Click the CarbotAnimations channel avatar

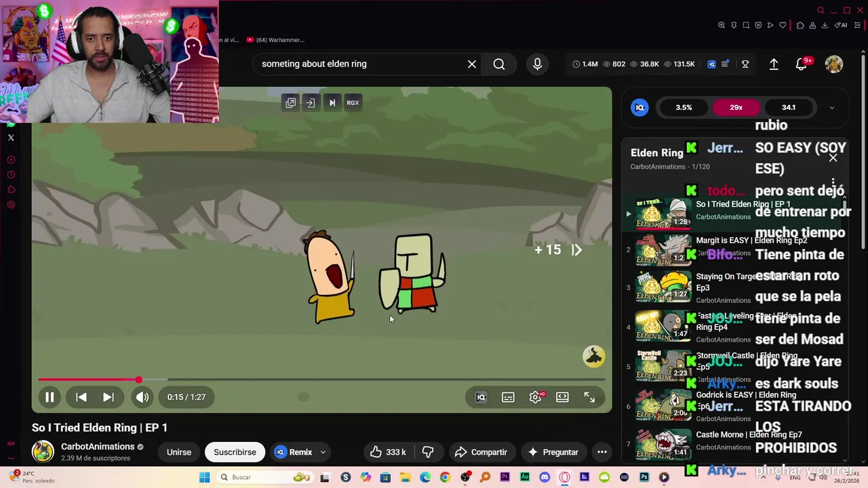click(43, 451)
